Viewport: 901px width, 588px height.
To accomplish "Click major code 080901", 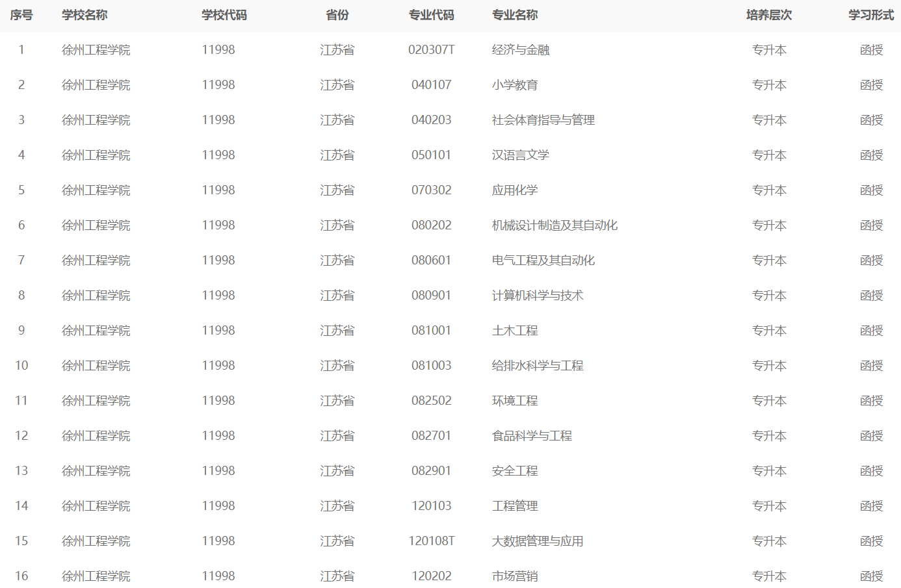I will (432, 296).
